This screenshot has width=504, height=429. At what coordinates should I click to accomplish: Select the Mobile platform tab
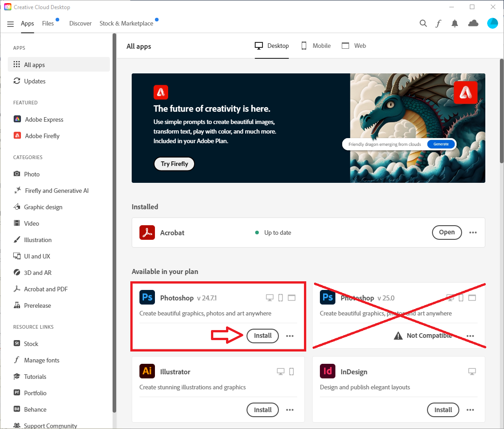(316, 46)
